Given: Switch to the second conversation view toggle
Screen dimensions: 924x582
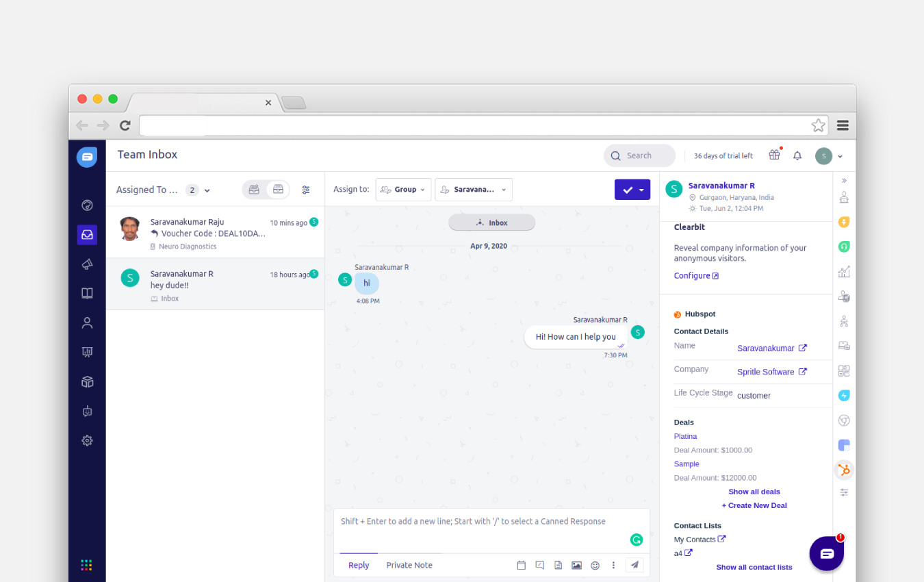Looking at the screenshot, I should point(278,189).
